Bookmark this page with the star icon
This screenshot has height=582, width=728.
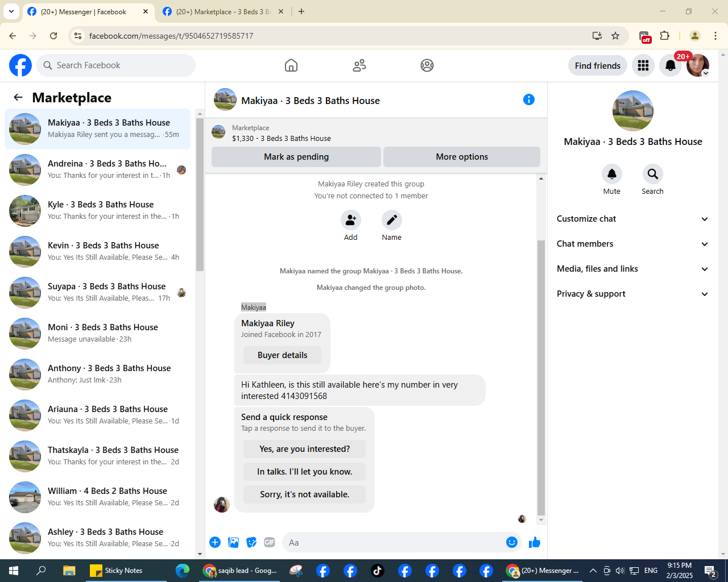click(615, 36)
